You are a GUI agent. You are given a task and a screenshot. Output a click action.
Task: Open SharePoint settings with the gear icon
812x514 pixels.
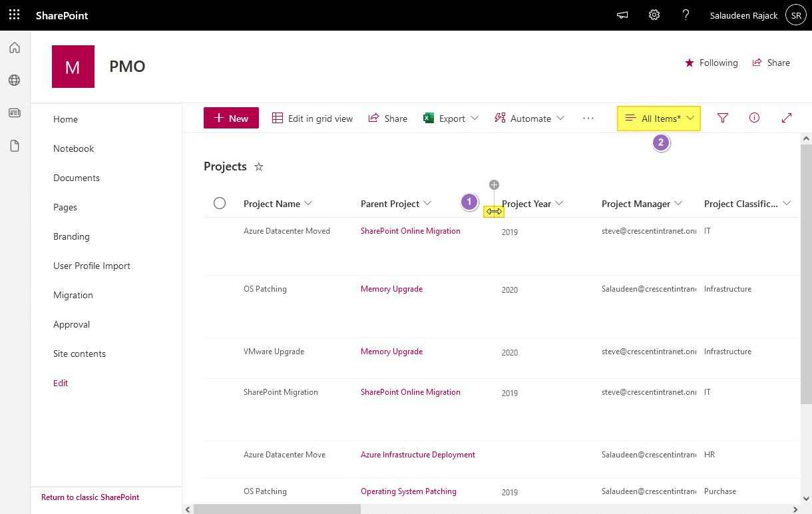coord(654,15)
